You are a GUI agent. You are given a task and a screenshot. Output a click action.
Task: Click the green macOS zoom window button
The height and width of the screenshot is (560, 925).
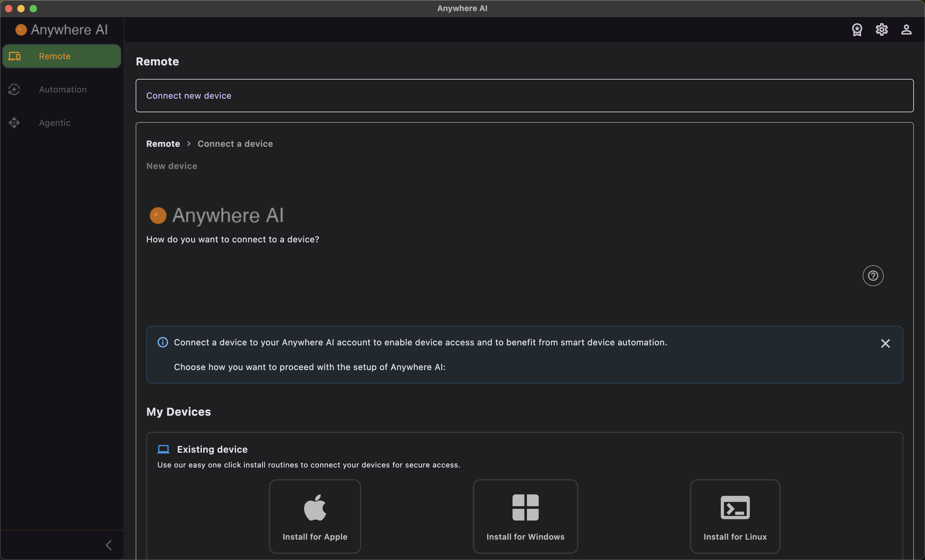pos(33,8)
